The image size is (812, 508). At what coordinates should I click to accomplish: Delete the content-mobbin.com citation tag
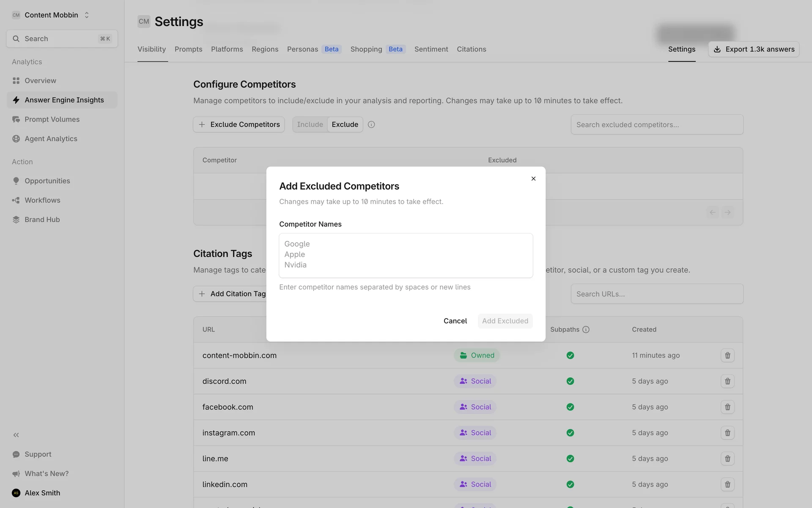[727, 355]
